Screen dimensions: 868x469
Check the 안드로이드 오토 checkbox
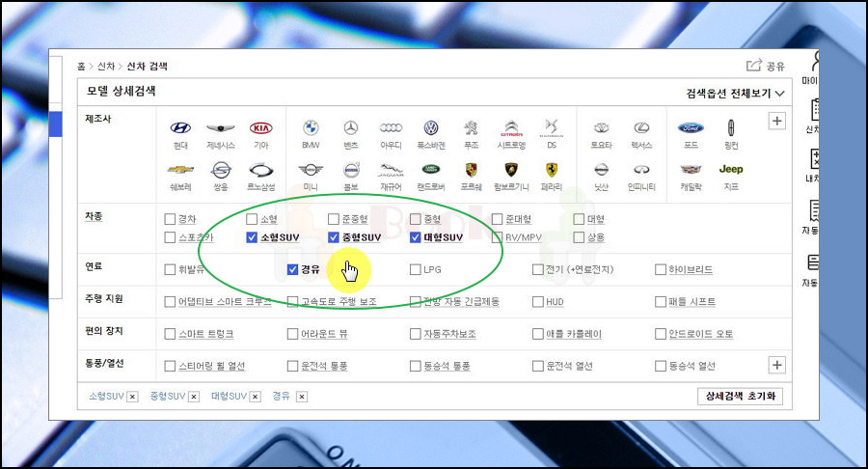(661, 334)
